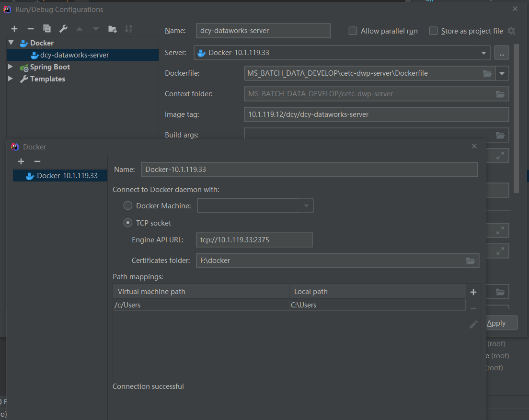The image size is (529, 420).
Task: Enable Store as project file checkbox
Action: point(433,31)
